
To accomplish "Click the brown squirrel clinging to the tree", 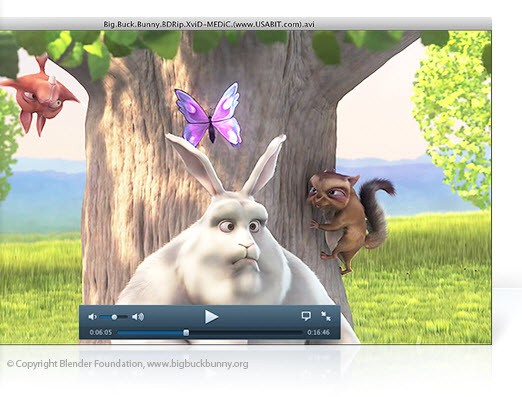I will (x=348, y=217).
